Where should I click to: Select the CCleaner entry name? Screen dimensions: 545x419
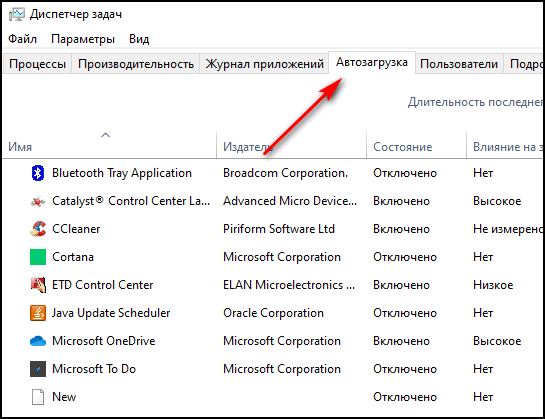point(76,229)
